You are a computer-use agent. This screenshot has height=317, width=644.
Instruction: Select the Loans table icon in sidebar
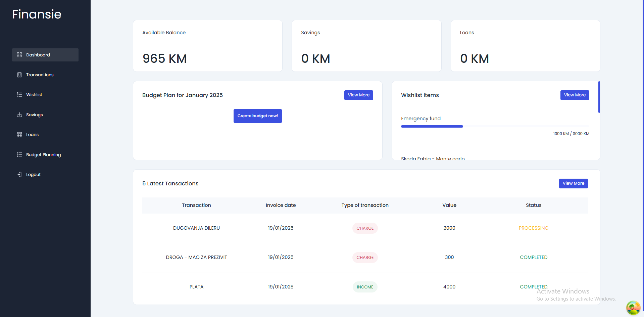pyautogui.click(x=19, y=134)
